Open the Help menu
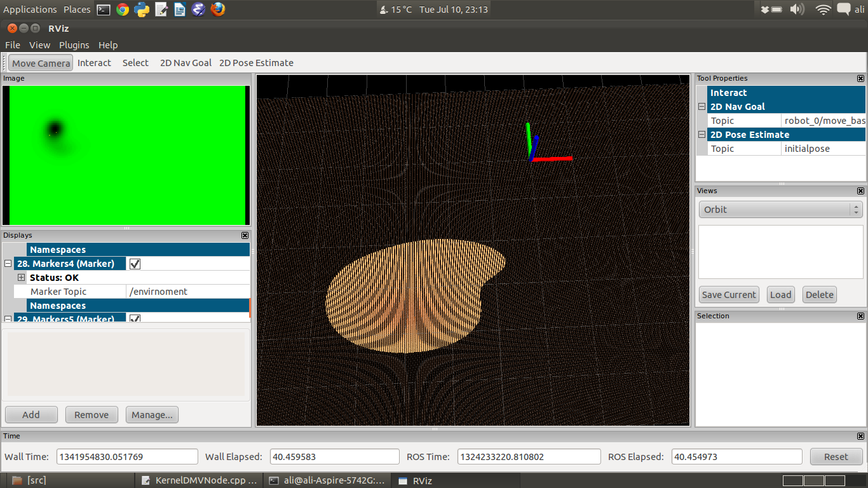 pyautogui.click(x=108, y=45)
